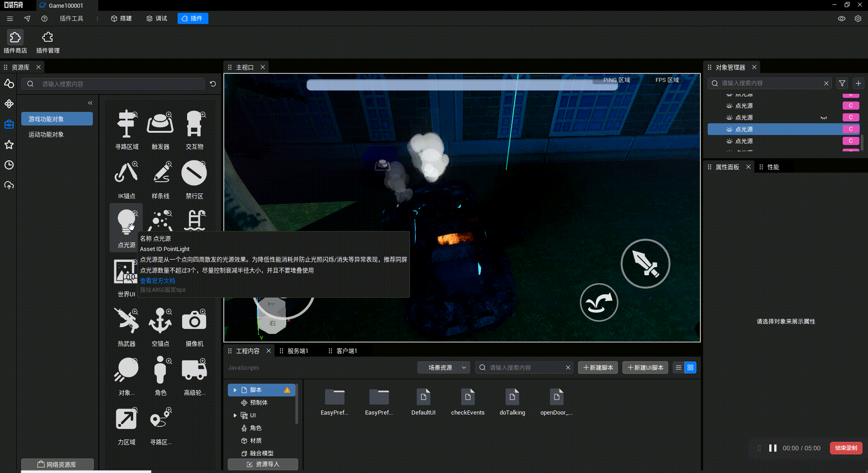Image resolution: width=868 pixels, height=473 pixels.
Task: Select the 力区域 force area asset
Action: click(126, 425)
